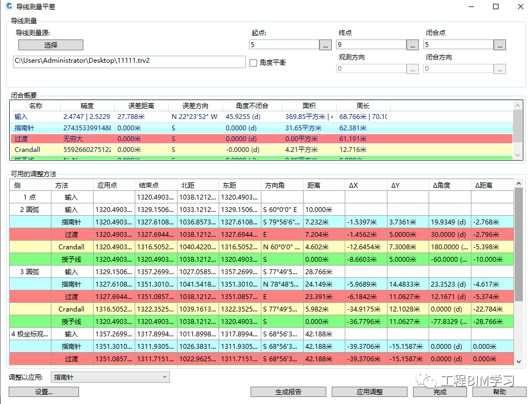Click the 完成 button
This screenshot has width=532, height=404.
(439, 392)
